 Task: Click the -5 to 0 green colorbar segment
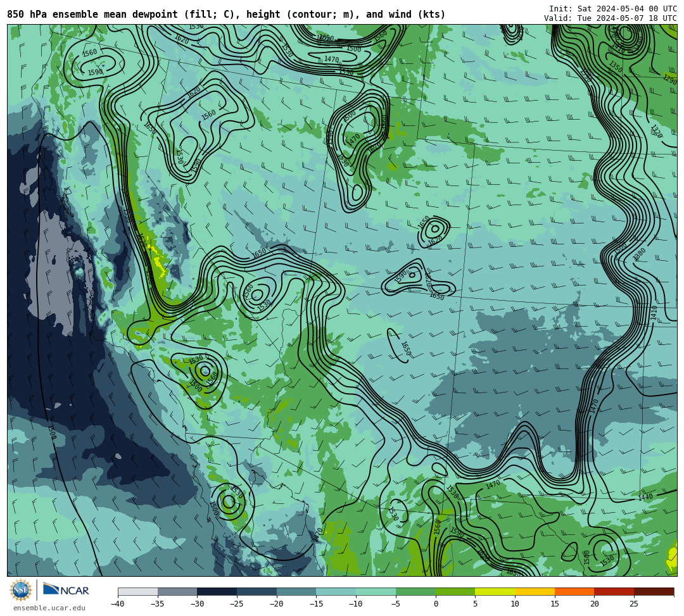(x=415, y=591)
